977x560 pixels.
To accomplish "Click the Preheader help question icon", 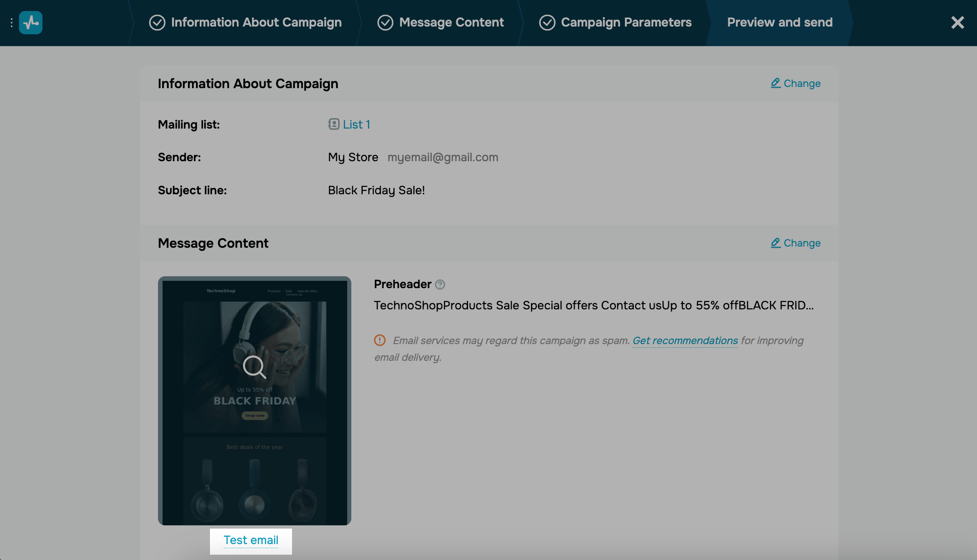I will 440,284.
